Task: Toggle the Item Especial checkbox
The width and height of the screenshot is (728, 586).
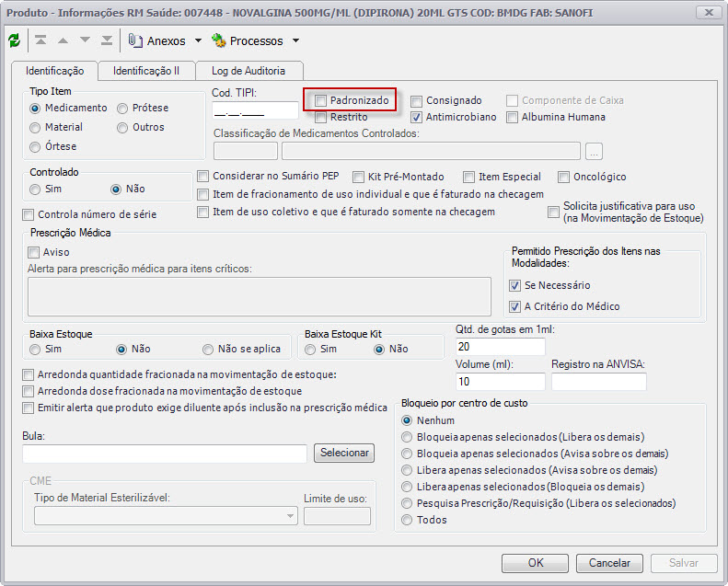Action: click(x=469, y=177)
